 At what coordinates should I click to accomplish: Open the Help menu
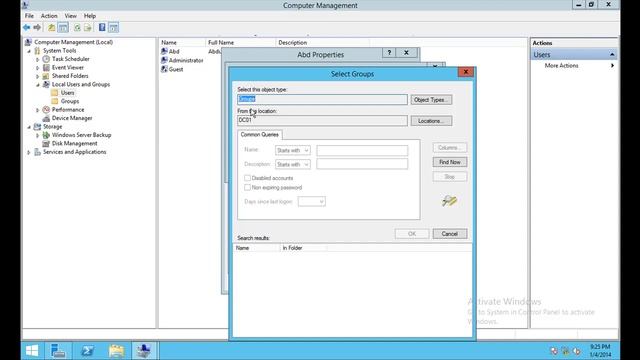pyautogui.click(x=89, y=16)
